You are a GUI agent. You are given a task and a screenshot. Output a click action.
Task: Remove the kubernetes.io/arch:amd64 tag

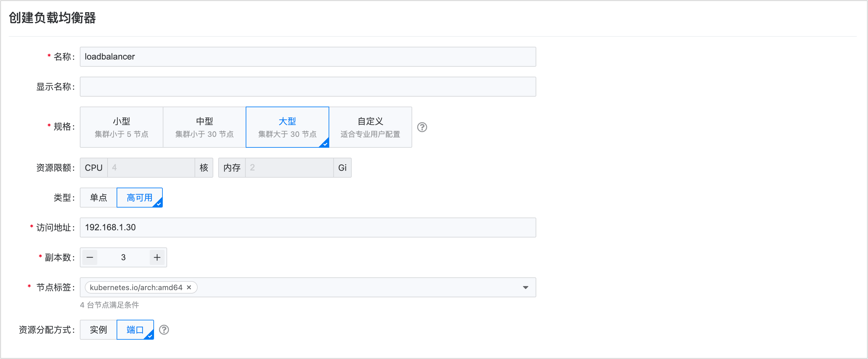[x=189, y=287]
